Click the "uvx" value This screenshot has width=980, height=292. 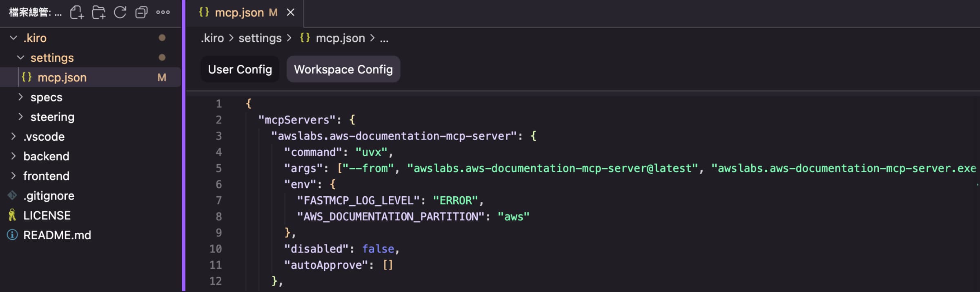pyautogui.click(x=371, y=152)
